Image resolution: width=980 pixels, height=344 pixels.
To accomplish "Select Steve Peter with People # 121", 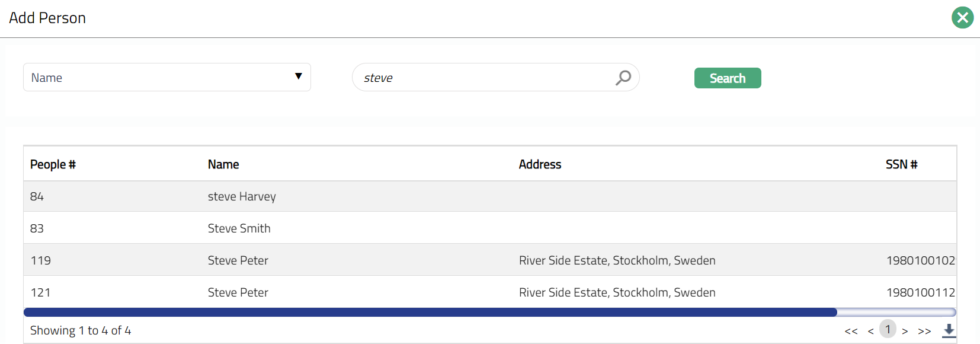I will point(238,292).
